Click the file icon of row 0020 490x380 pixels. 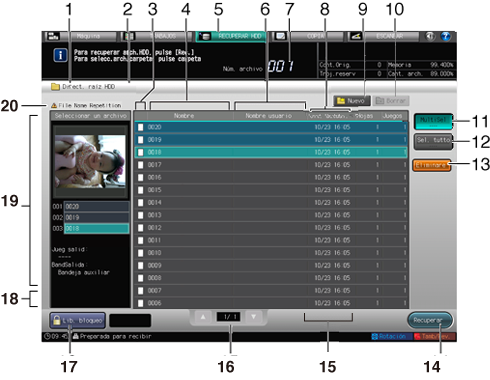(141, 127)
